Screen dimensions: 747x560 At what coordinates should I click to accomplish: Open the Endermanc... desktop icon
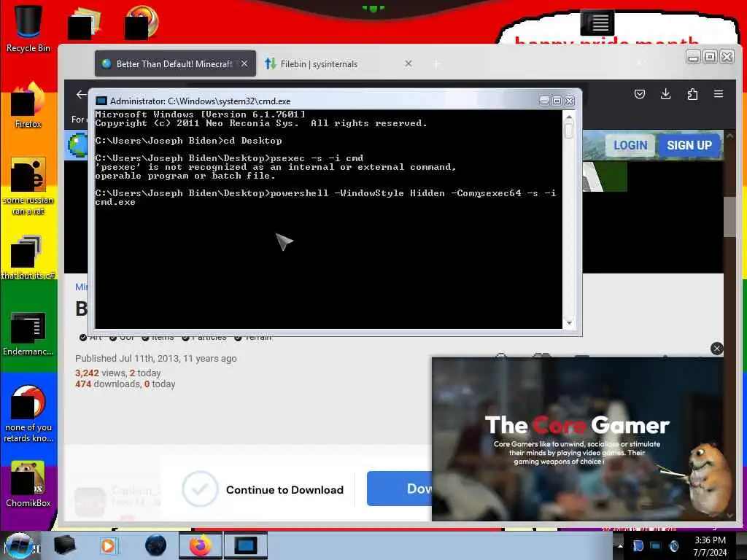28,334
